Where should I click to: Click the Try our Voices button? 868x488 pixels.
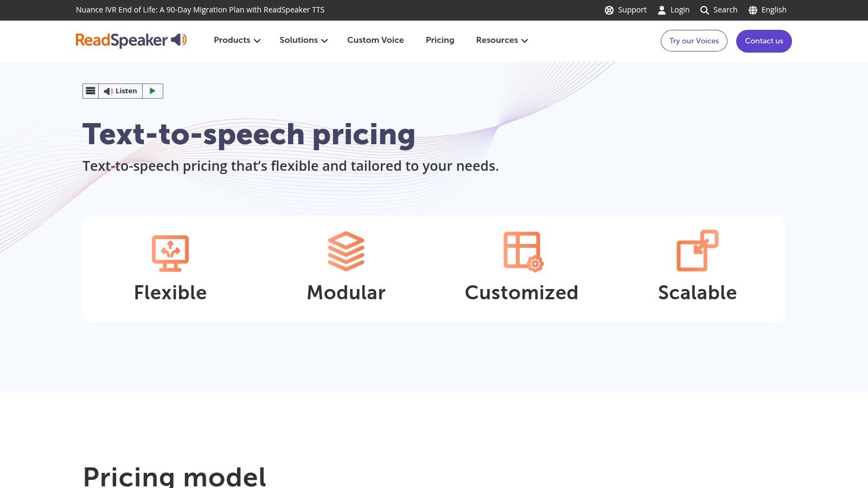[x=694, y=41]
